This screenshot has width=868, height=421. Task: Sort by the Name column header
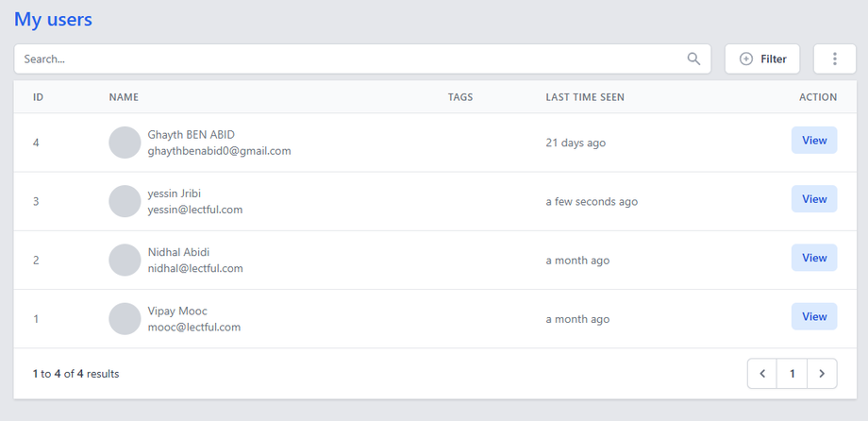124,97
